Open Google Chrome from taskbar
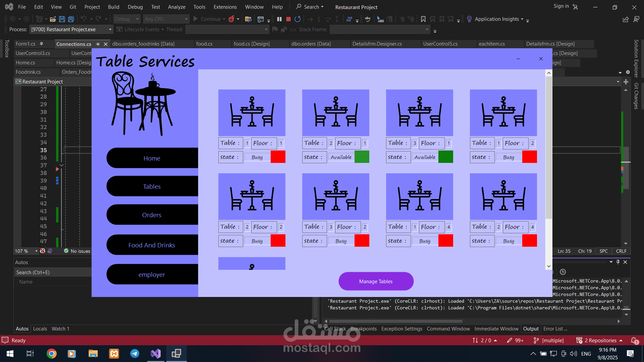Screen dimensions: 644x362 point(52,354)
